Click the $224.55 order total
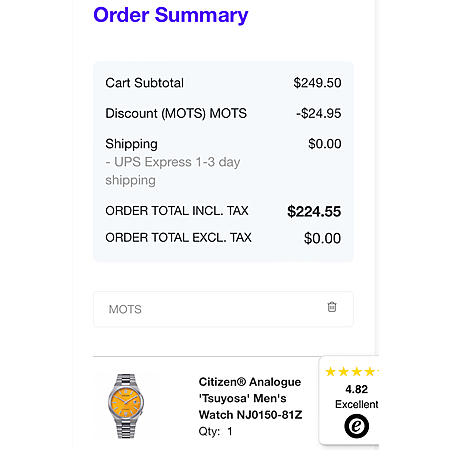Viewport: 450px width, 450px height. (x=314, y=212)
